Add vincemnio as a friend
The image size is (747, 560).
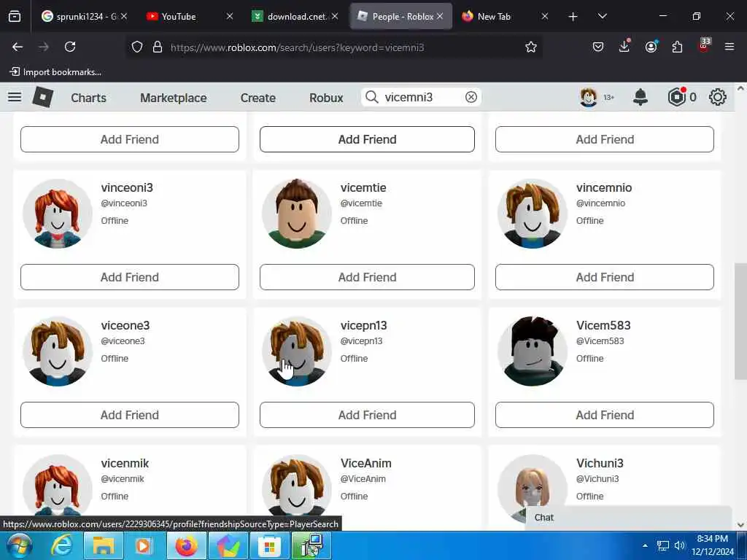605,277
